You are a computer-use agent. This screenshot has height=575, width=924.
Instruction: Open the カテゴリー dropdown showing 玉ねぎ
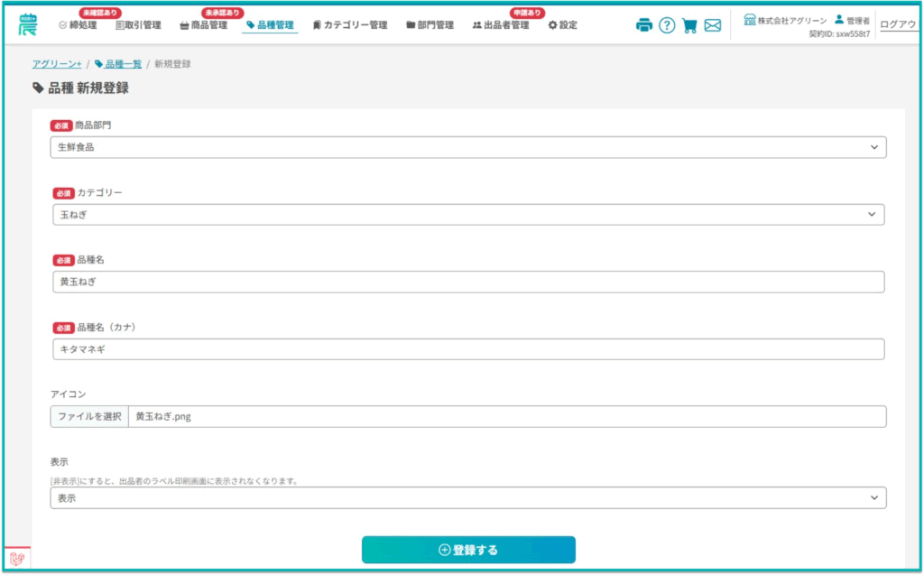(467, 215)
